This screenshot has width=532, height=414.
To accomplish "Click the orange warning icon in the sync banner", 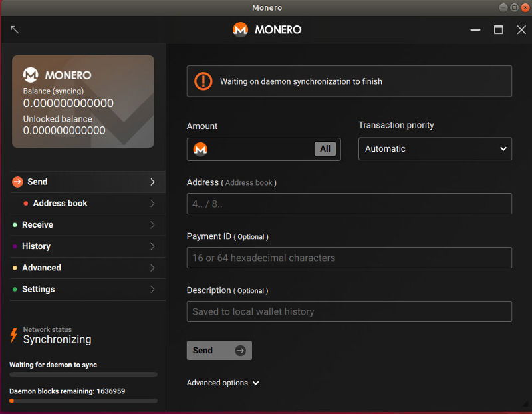I will 203,81.
